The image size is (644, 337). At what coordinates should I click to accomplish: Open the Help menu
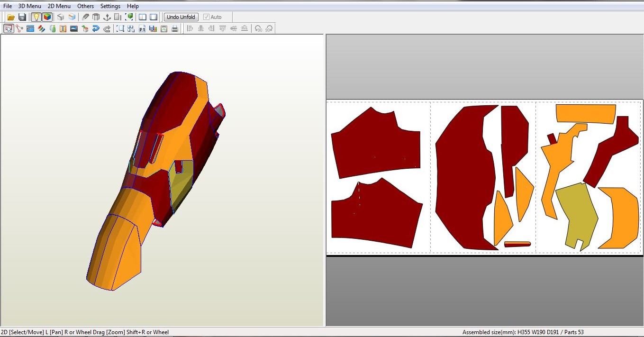(x=133, y=6)
